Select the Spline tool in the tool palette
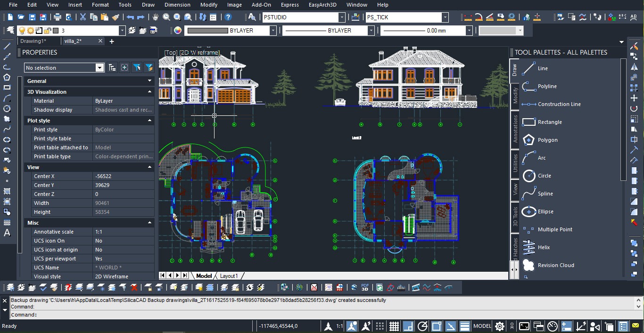This screenshot has width=644, height=333. pos(545,194)
